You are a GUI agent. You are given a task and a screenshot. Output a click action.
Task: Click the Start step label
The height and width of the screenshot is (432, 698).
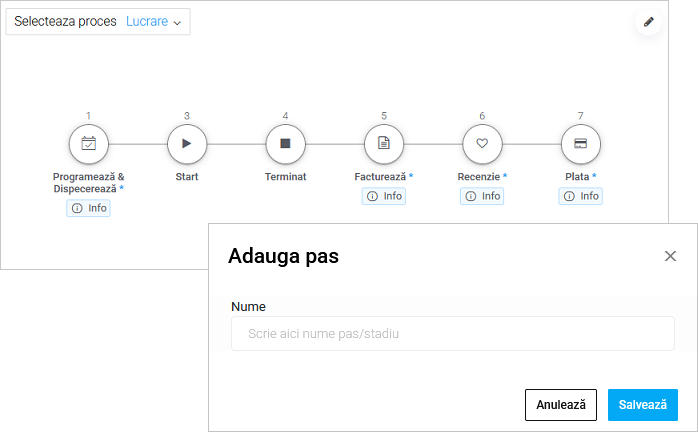tap(187, 177)
